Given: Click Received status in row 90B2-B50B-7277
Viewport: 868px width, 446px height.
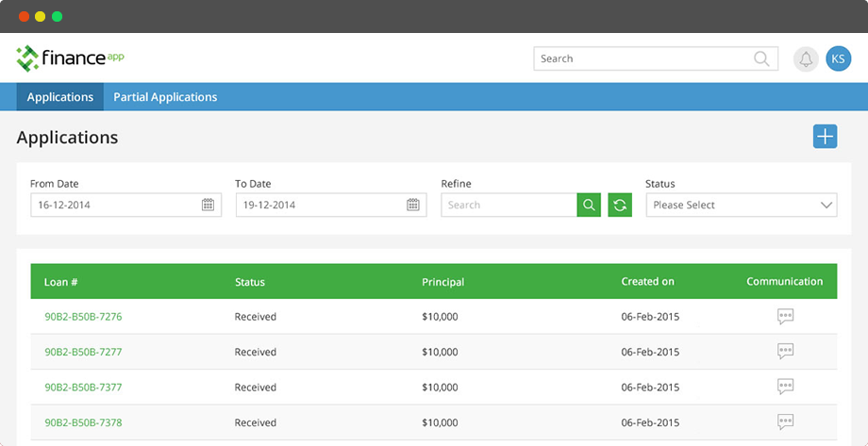Looking at the screenshot, I should click(255, 352).
